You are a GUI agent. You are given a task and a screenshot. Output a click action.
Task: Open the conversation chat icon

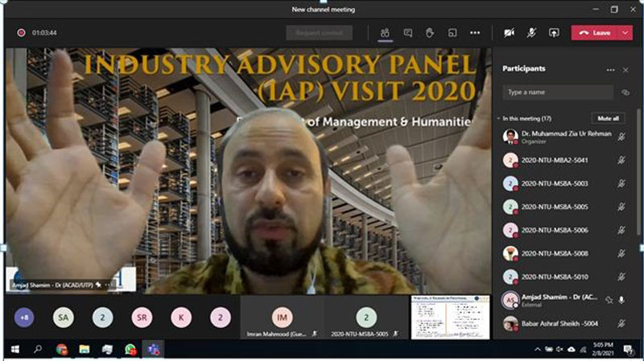pyautogui.click(x=408, y=33)
